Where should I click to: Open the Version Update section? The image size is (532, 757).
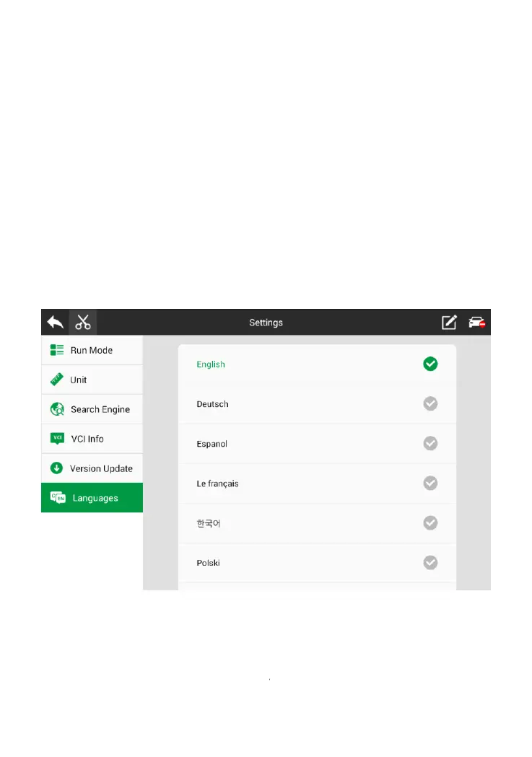point(92,468)
